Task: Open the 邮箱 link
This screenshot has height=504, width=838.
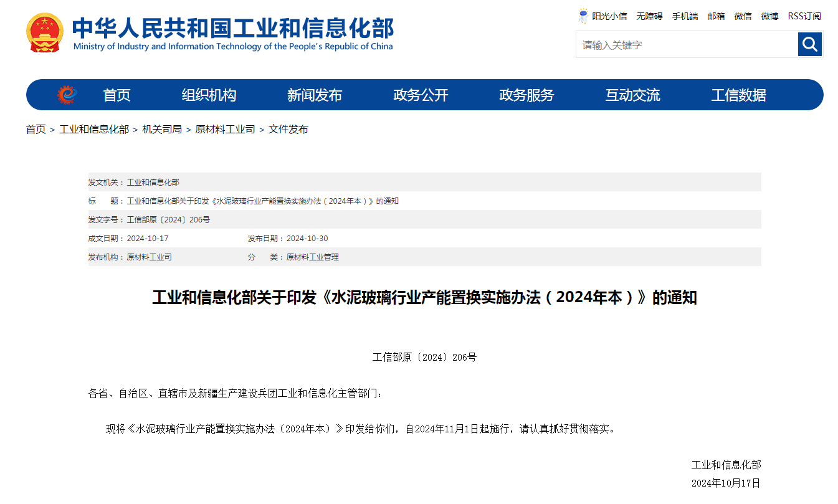Action: pyautogui.click(x=716, y=16)
